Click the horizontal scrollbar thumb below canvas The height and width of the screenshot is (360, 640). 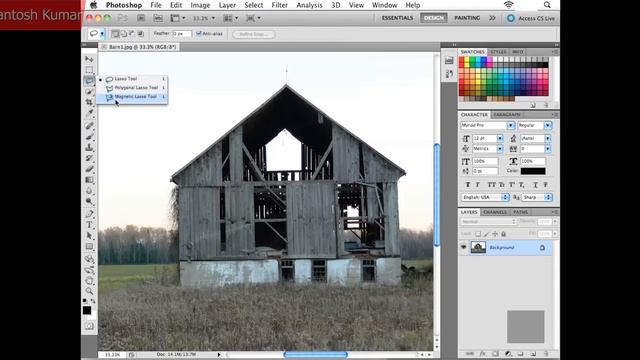[x=316, y=355]
